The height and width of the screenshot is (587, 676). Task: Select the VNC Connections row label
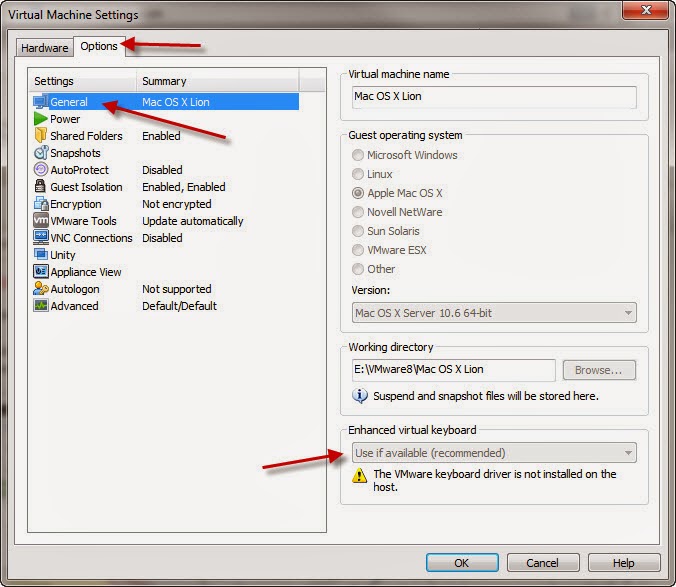[91, 237]
